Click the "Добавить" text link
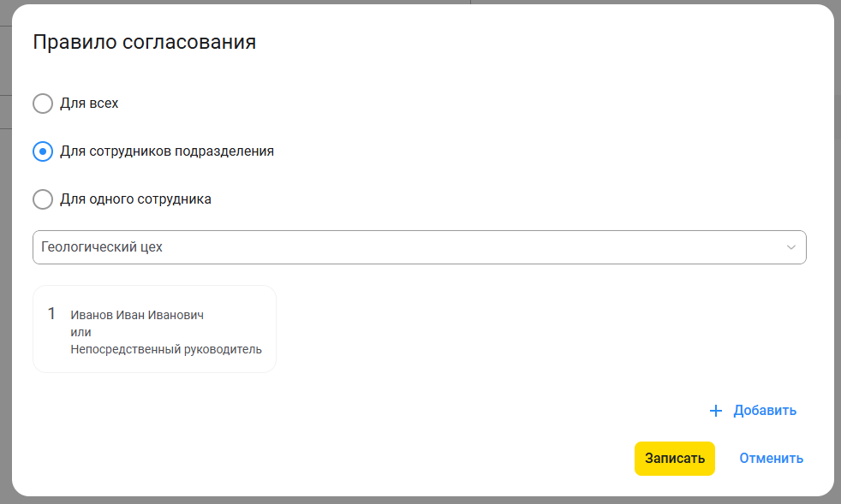 (x=765, y=411)
